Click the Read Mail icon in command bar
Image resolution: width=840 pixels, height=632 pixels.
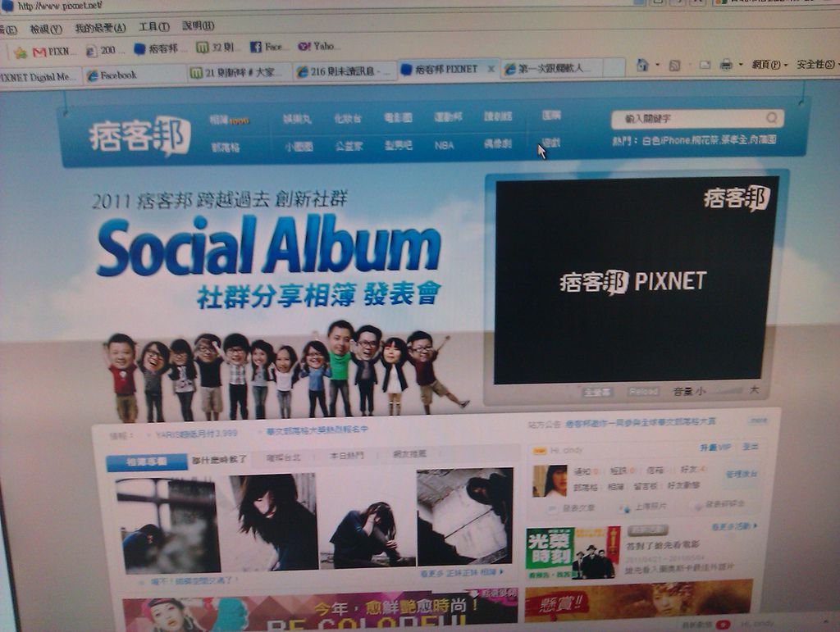tap(705, 65)
